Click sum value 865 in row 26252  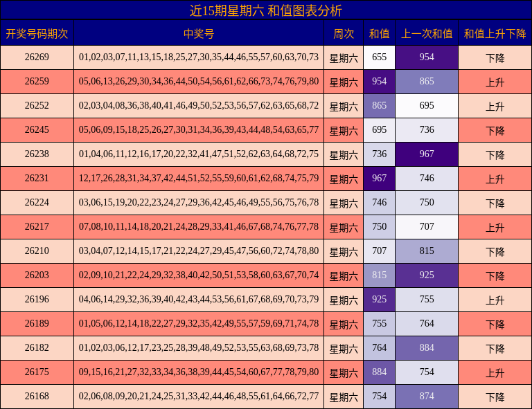click(x=379, y=105)
